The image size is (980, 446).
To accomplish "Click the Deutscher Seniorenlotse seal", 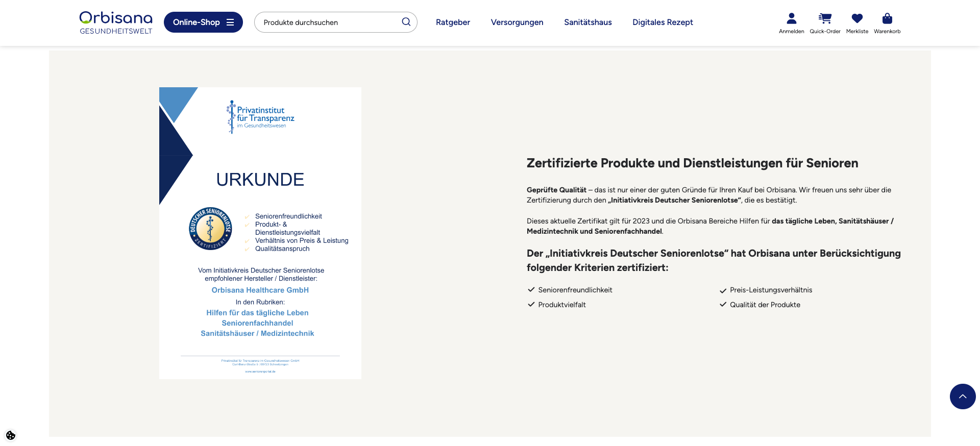I will (210, 229).
